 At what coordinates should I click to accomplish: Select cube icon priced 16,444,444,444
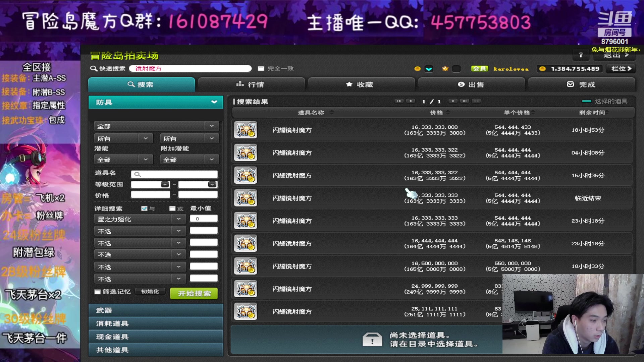[246, 244]
